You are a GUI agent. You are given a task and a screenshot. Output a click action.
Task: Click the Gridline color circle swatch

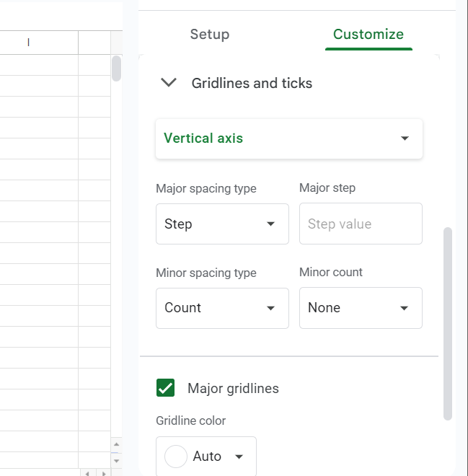tap(176, 457)
